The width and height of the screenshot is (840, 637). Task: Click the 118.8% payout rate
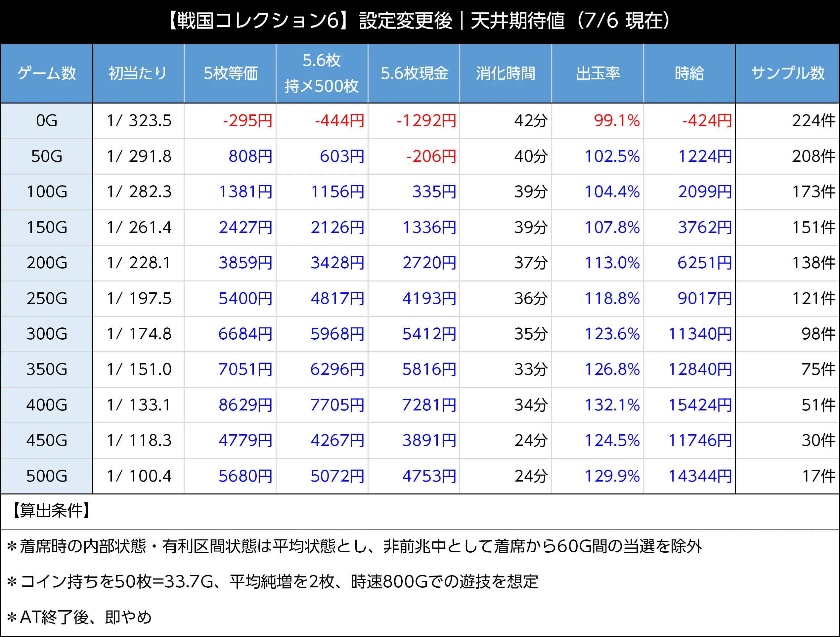[x=612, y=298]
